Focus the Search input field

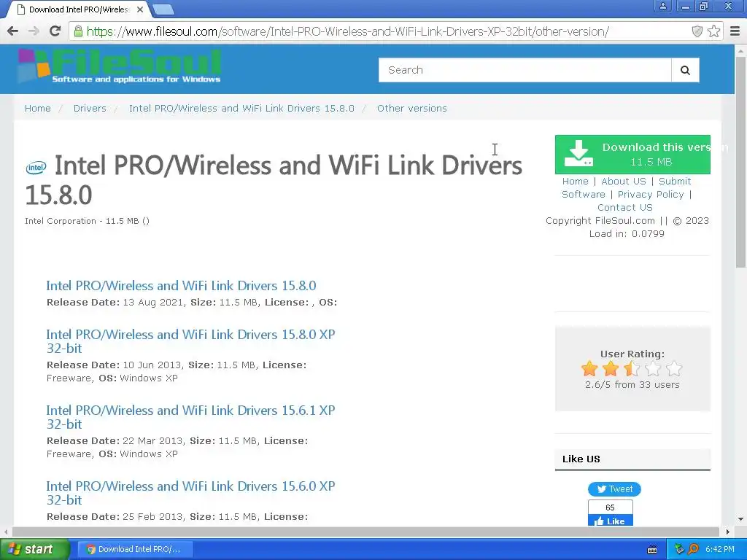point(525,70)
